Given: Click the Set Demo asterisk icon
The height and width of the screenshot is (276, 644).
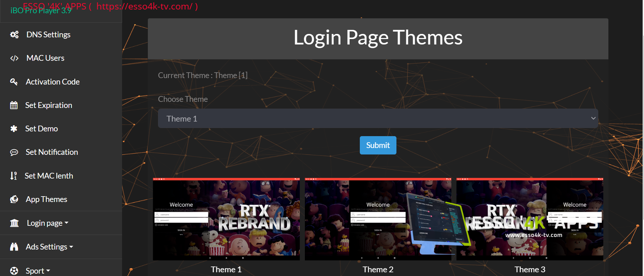Looking at the screenshot, I should click(14, 129).
